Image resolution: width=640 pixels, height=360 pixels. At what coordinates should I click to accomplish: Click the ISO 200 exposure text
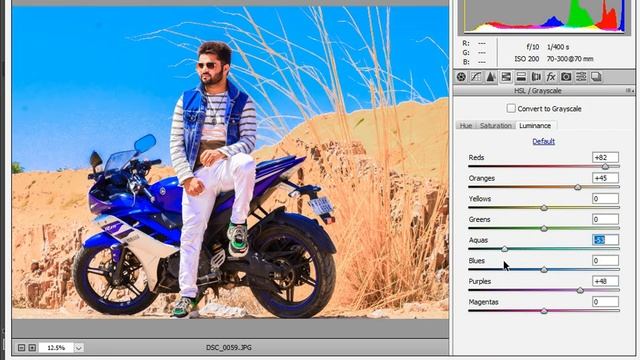tap(527, 59)
